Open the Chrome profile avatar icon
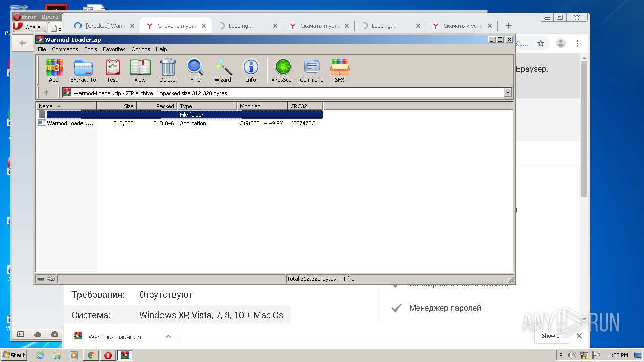644x362 pixels. coord(561,43)
